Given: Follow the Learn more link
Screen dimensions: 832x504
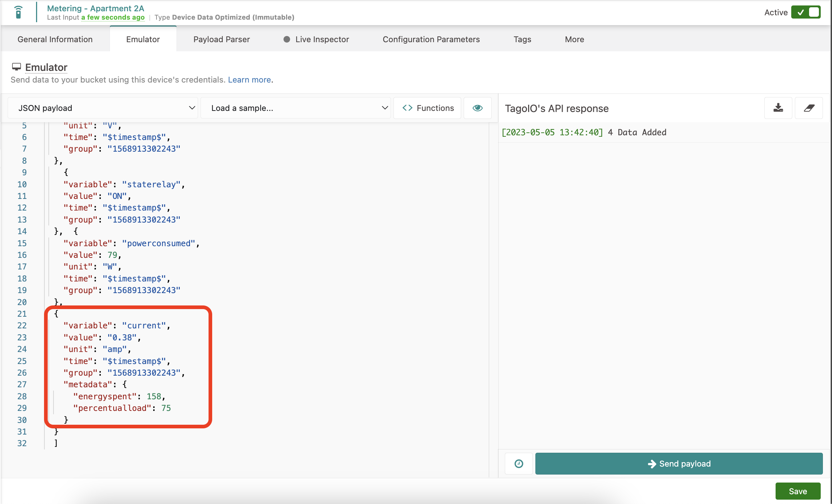Looking at the screenshot, I should (249, 80).
